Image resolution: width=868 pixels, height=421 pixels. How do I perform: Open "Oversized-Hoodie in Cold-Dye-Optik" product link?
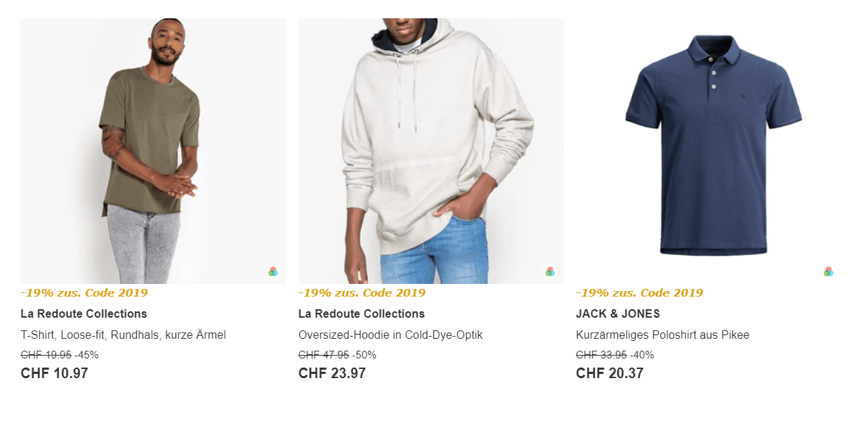[x=390, y=335]
